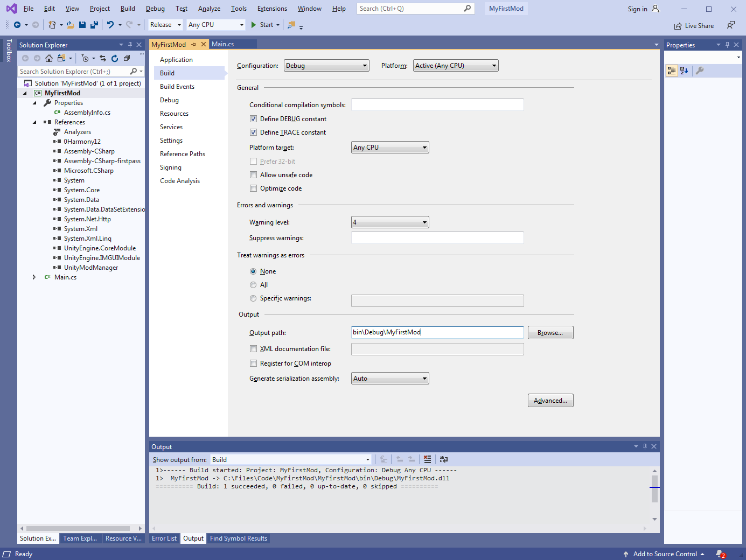Viewport: 746px width, 560px height.
Task: Open Show output from dropdown
Action: [291, 460]
